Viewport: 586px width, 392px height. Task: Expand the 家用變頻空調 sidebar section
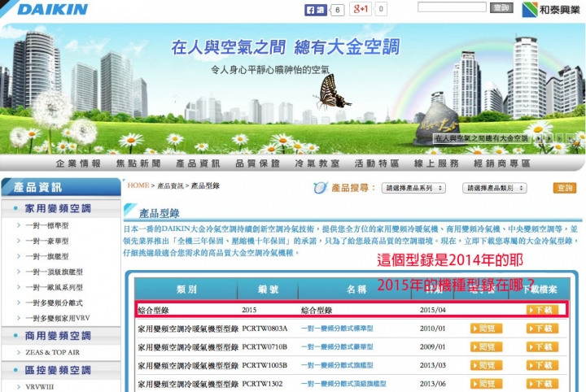pyautogui.click(x=58, y=208)
